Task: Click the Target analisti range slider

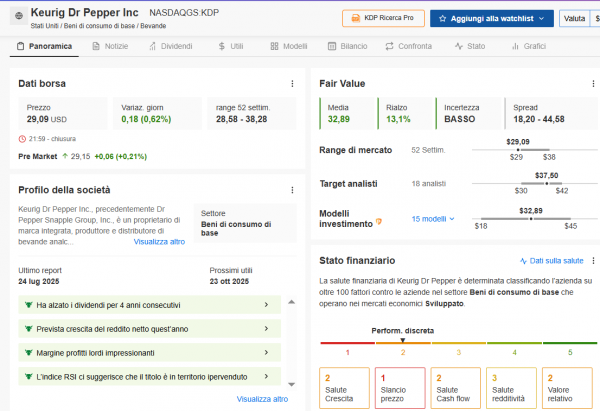Action: (534, 183)
